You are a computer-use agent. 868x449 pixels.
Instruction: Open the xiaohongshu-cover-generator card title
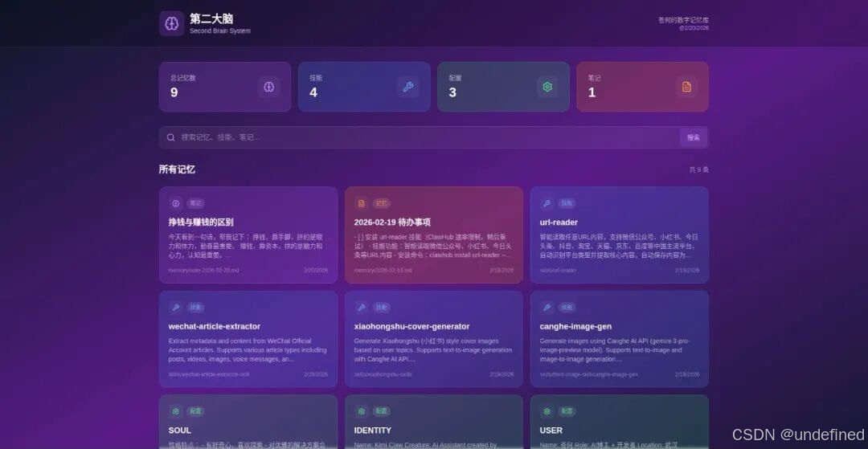411,326
